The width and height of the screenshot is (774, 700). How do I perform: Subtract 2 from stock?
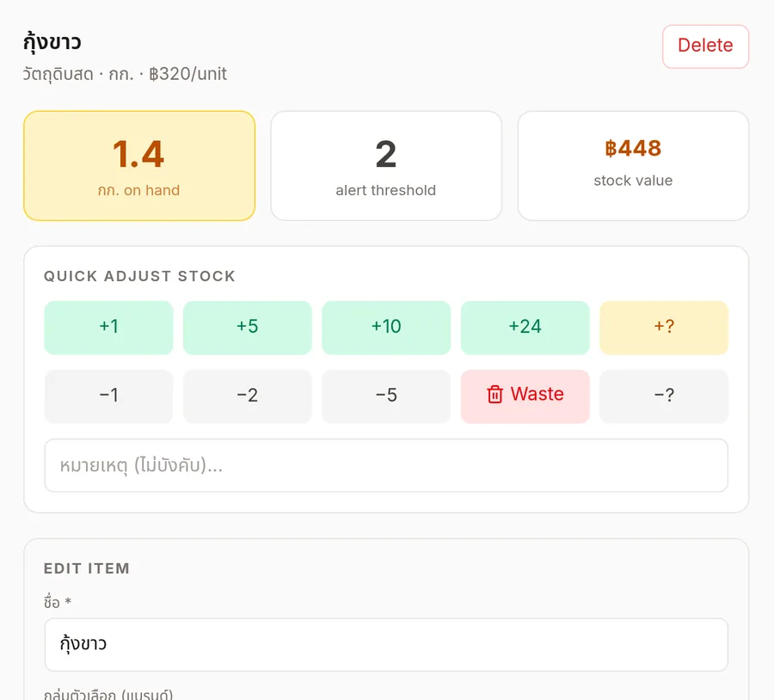point(248,396)
